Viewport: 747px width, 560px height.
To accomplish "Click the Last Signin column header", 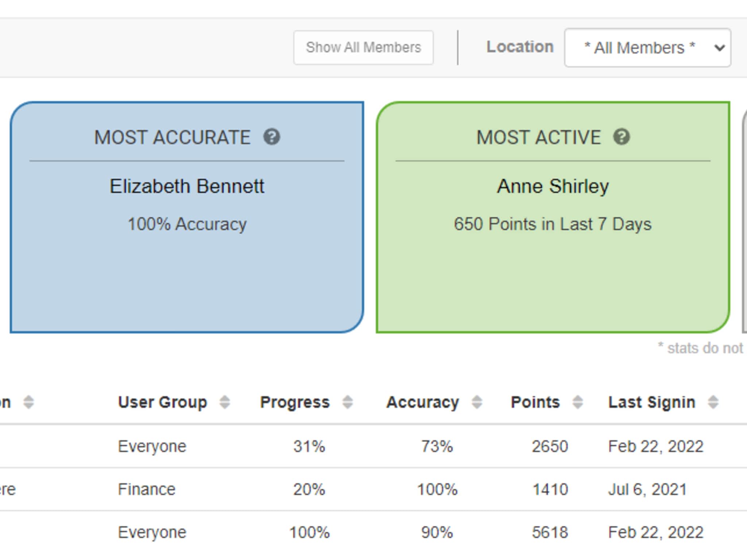I will point(651,402).
